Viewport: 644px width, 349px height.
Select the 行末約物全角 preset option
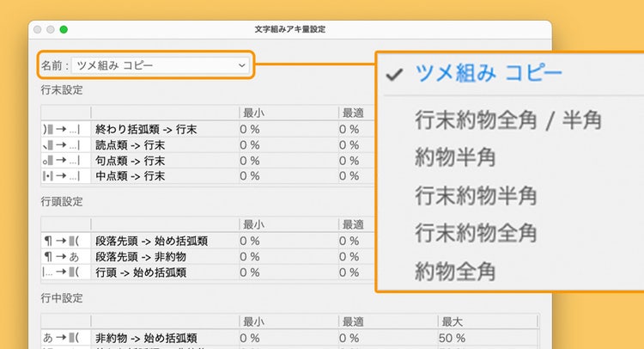point(476,233)
